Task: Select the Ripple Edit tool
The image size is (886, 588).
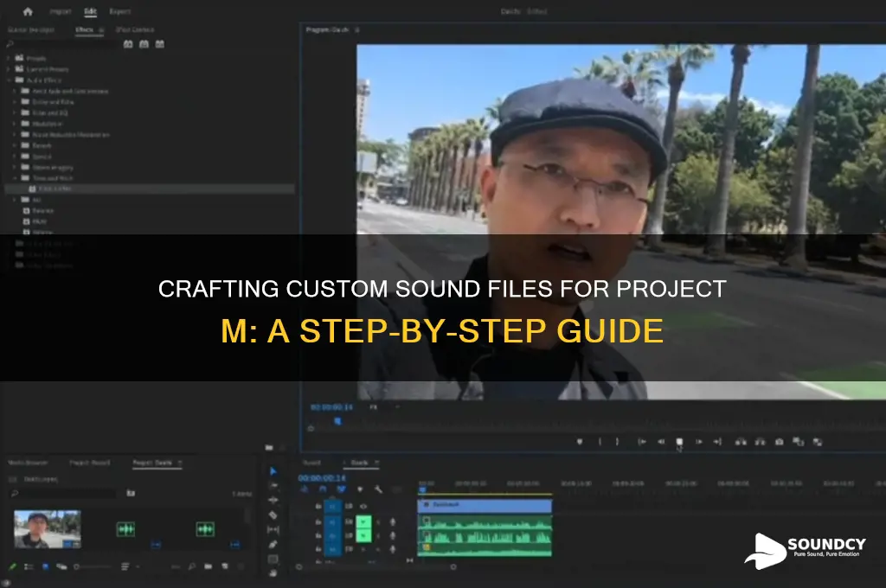Action: (x=273, y=501)
